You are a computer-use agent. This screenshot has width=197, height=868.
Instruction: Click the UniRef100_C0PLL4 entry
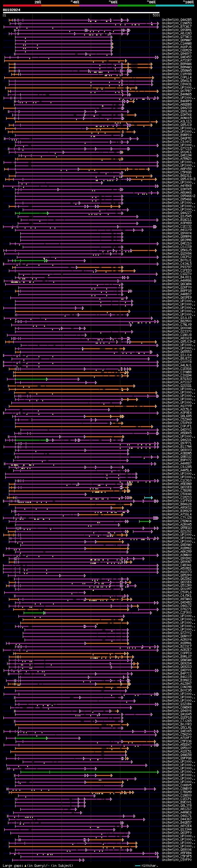(x=177, y=78)
